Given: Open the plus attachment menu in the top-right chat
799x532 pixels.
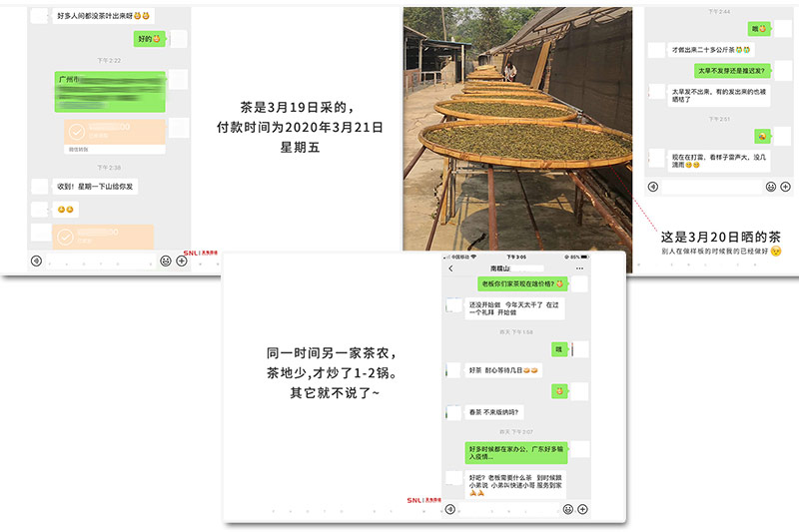Looking at the screenshot, I should point(786,187).
